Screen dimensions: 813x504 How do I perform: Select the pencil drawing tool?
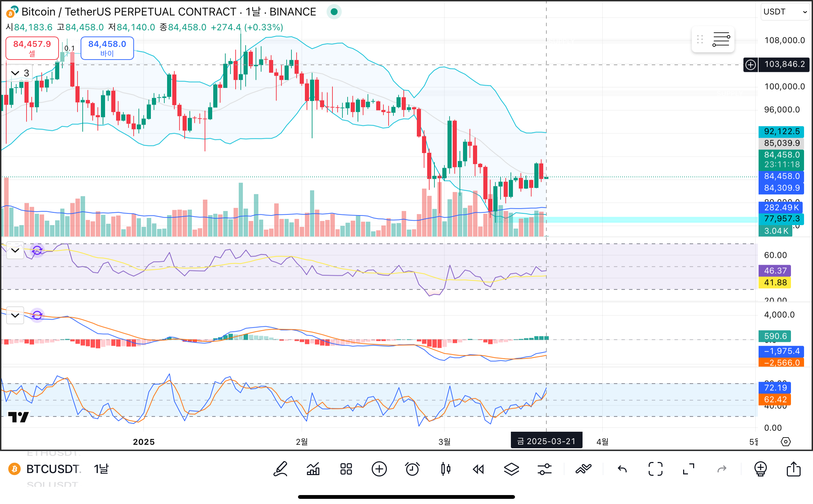(x=280, y=469)
